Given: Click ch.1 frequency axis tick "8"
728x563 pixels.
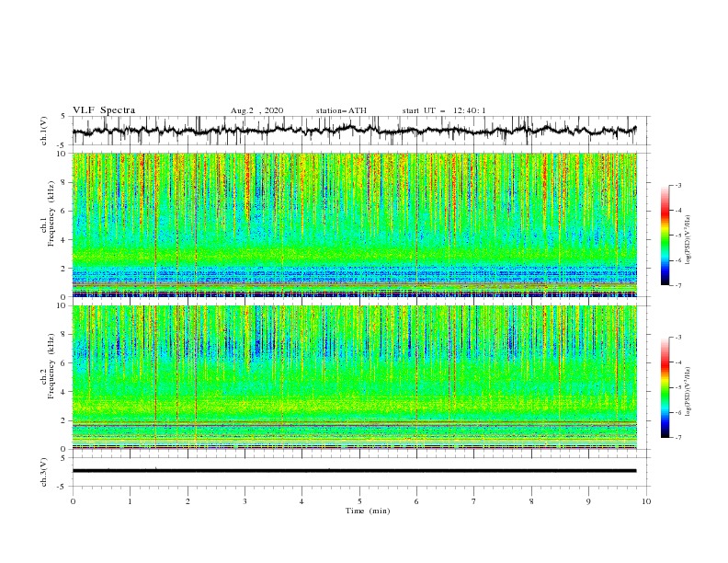Looking at the screenshot, I should point(64,182).
